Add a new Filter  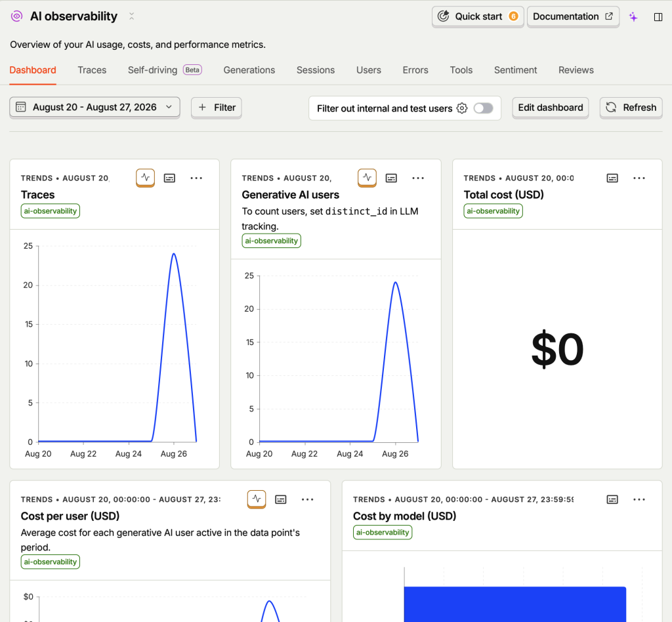coord(217,108)
